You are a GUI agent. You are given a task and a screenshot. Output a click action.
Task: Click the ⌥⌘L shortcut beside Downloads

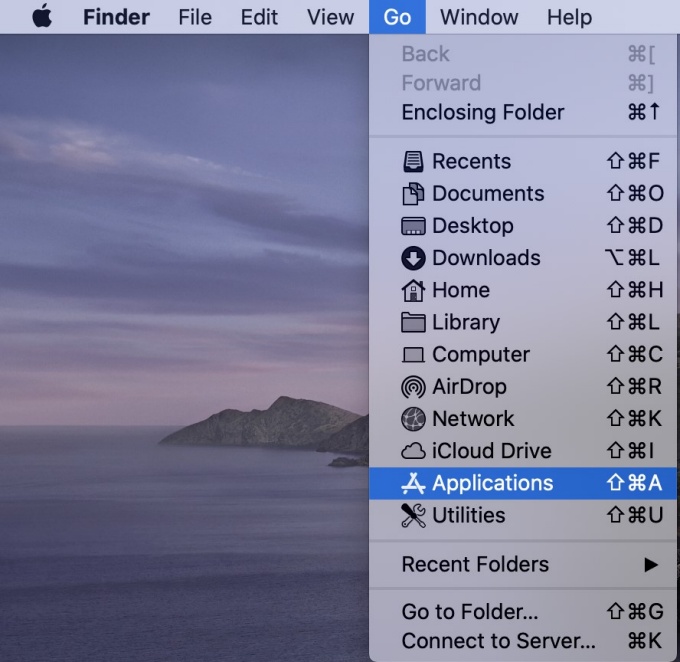632,258
